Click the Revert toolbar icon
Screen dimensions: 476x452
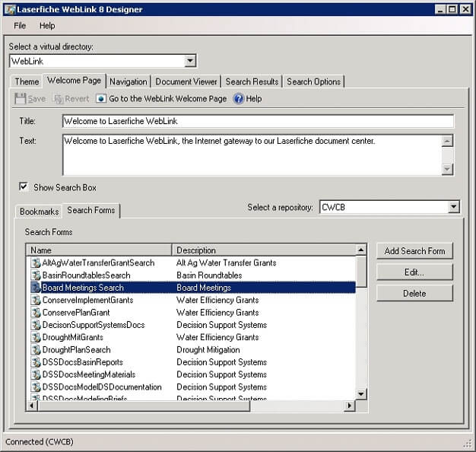pos(59,99)
